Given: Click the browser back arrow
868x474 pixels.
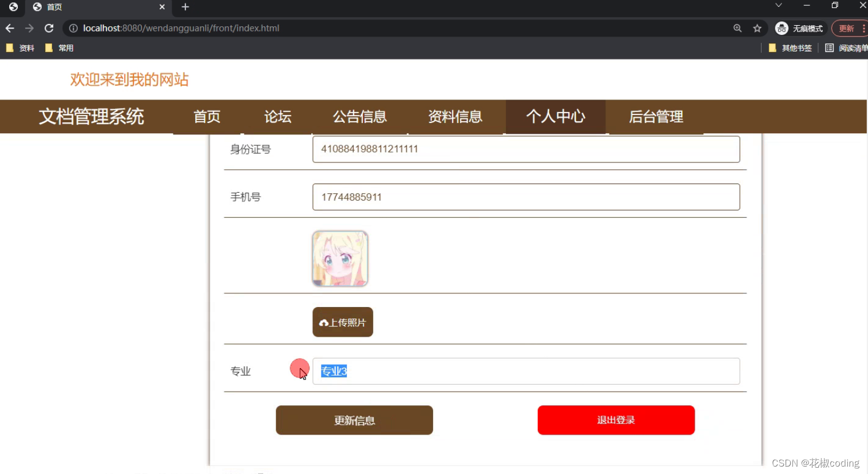Looking at the screenshot, I should [x=9, y=27].
